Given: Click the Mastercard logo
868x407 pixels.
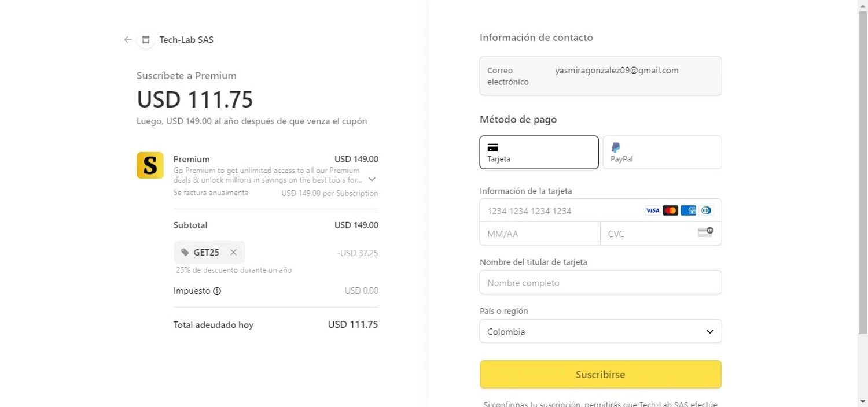Looking at the screenshot, I should coord(670,210).
